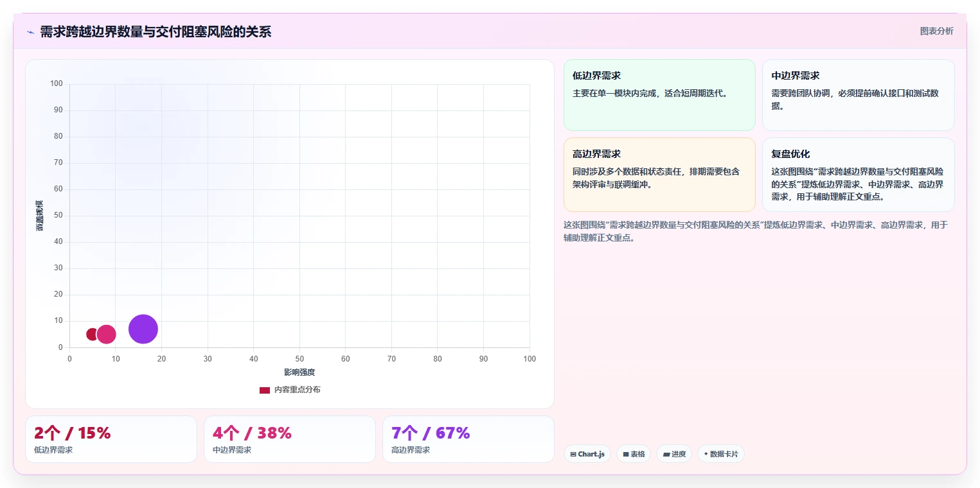Click the lightning icon beside the title
The height and width of the screenshot is (488, 980).
click(x=30, y=32)
